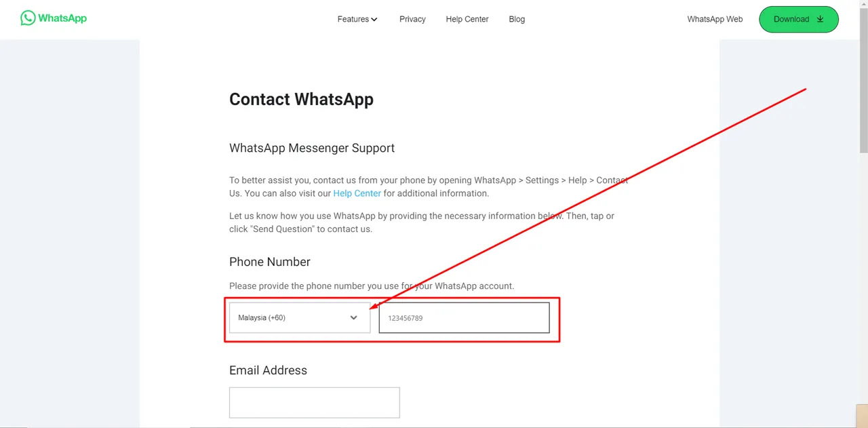Image resolution: width=868 pixels, height=428 pixels.
Task: Click the green WhatsApp wordmark text
Action: coord(62,18)
